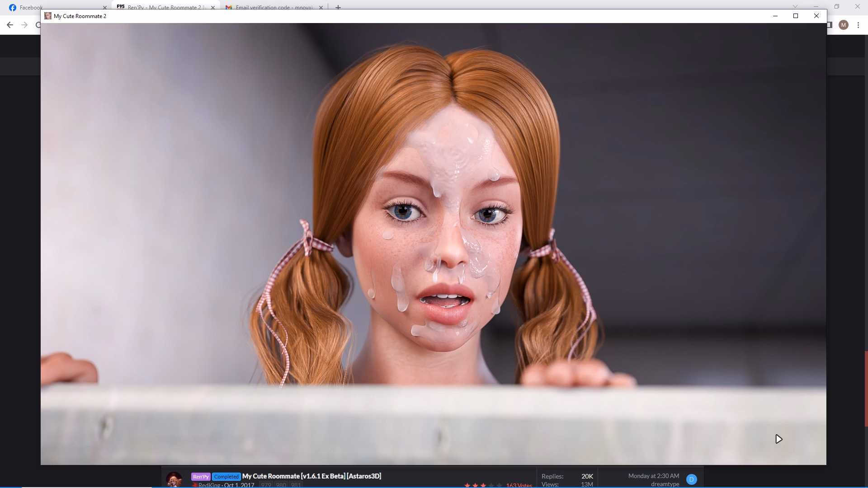Close the My Cute Roommate 2 game window
Image resolution: width=868 pixels, height=488 pixels.
(816, 16)
